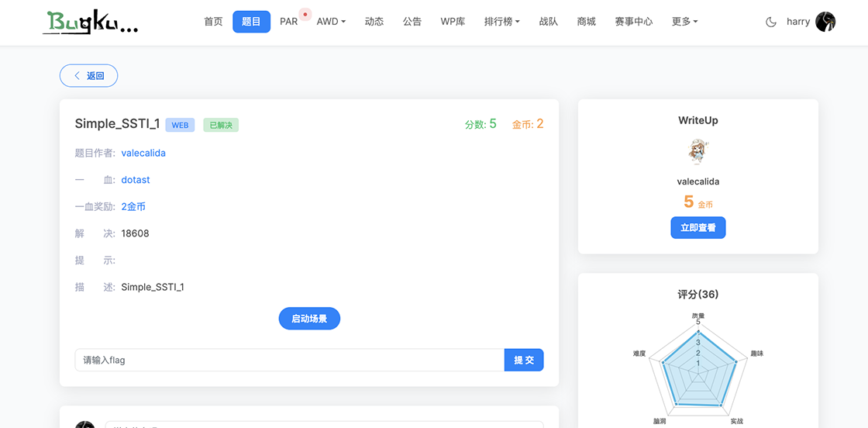Start the scenario with 启动场景

(x=309, y=319)
